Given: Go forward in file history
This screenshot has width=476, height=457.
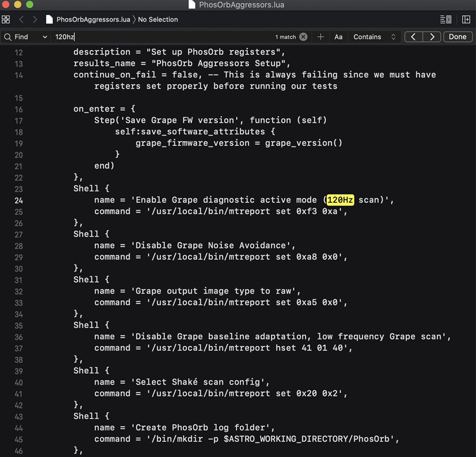Looking at the screenshot, I should pyautogui.click(x=35, y=20).
